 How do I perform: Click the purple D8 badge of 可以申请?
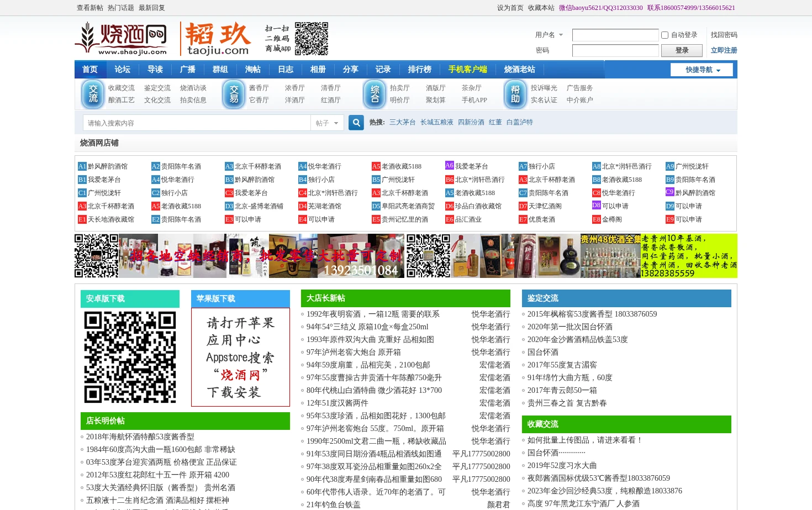click(x=597, y=205)
